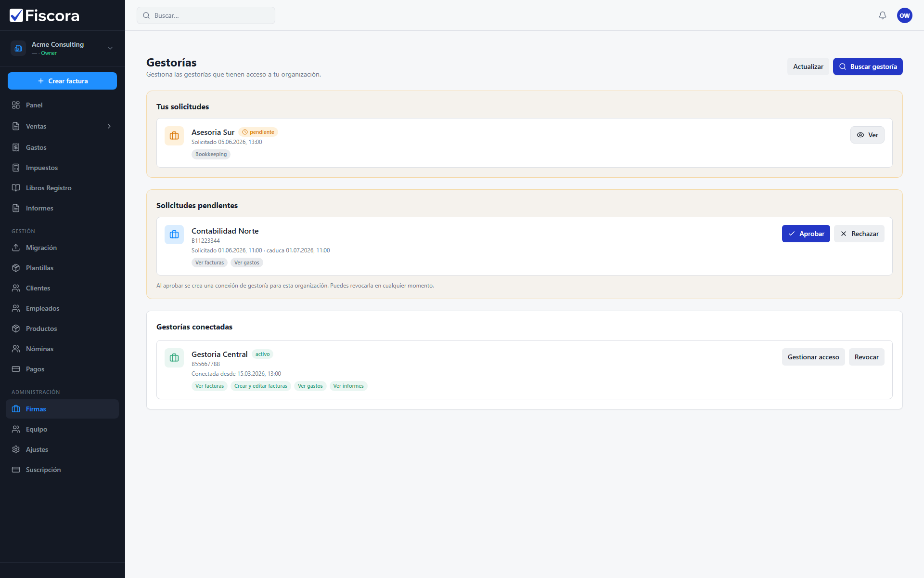
Task: Click the Productos package icon
Action: coord(16,328)
